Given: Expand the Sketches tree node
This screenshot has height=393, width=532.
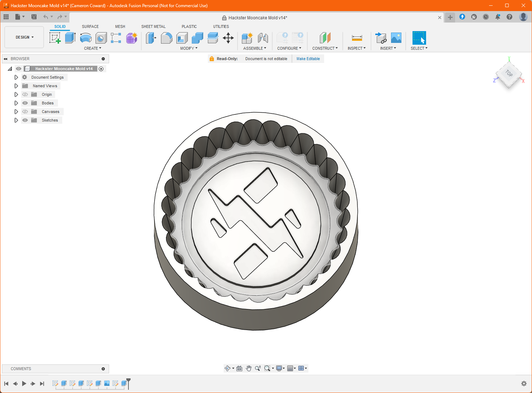Looking at the screenshot, I should pos(16,120).
